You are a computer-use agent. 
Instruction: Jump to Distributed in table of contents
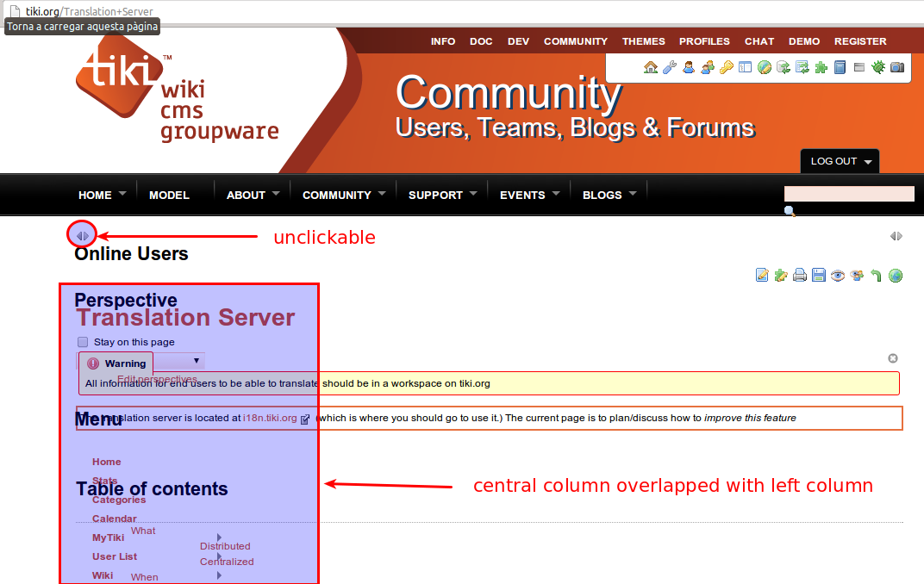coord(225,546)
